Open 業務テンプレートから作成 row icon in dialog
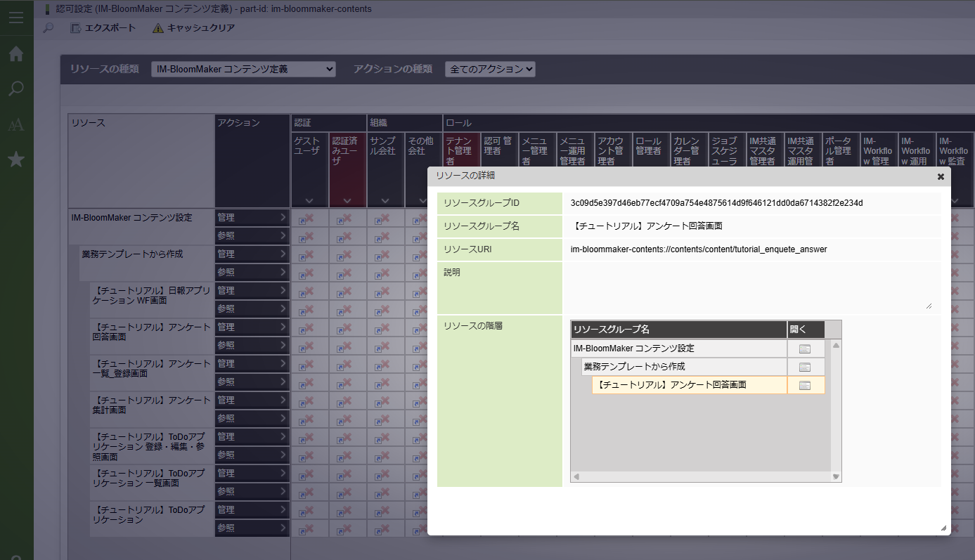 coord(805,367)
